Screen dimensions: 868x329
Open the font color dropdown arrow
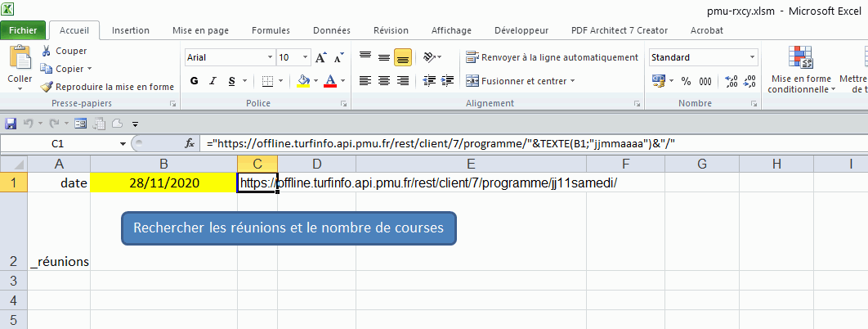(x=342, y=81)
